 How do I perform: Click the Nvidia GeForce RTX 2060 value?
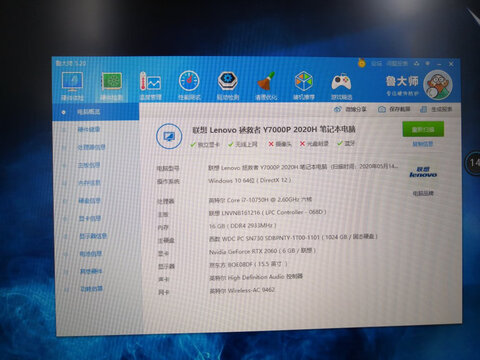(x=262, y=251)
